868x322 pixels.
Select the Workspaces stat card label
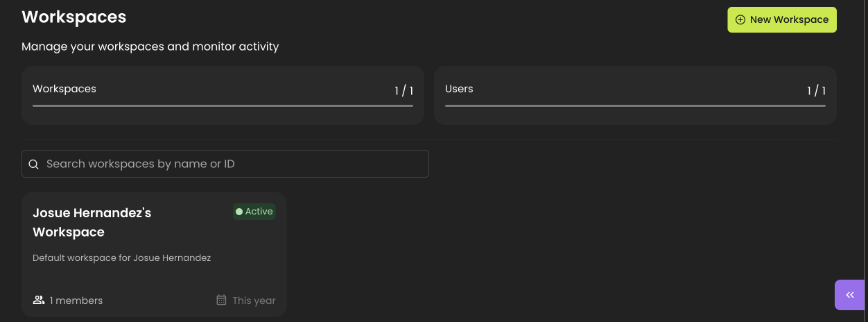[x=64, y=89]
